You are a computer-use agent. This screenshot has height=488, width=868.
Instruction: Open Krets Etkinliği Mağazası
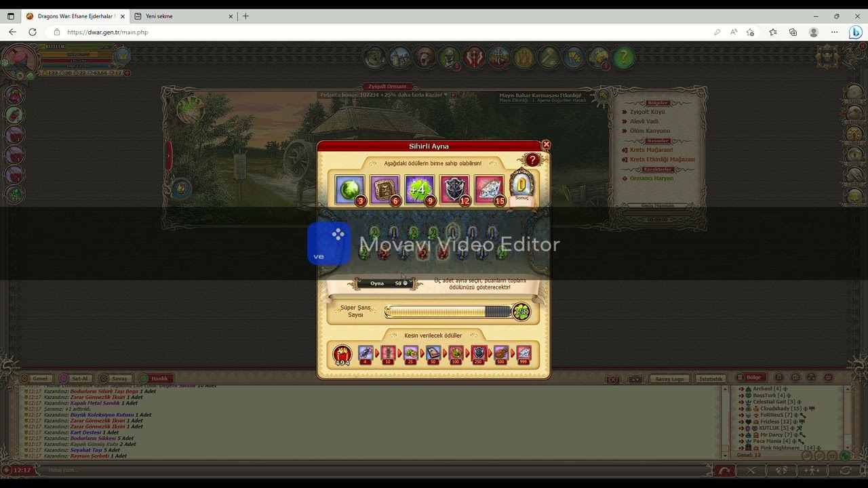pyautogui.click(x=662, y=159)
